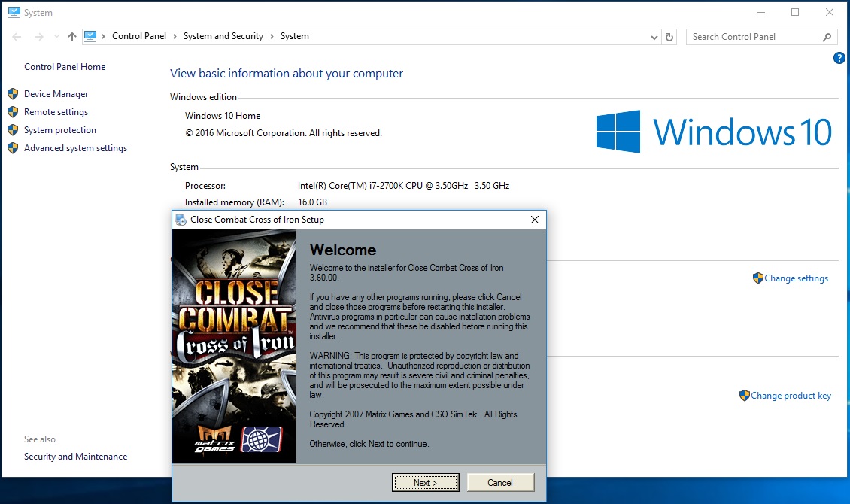Minimize the System window
The image size is (850, 504).
761,12
